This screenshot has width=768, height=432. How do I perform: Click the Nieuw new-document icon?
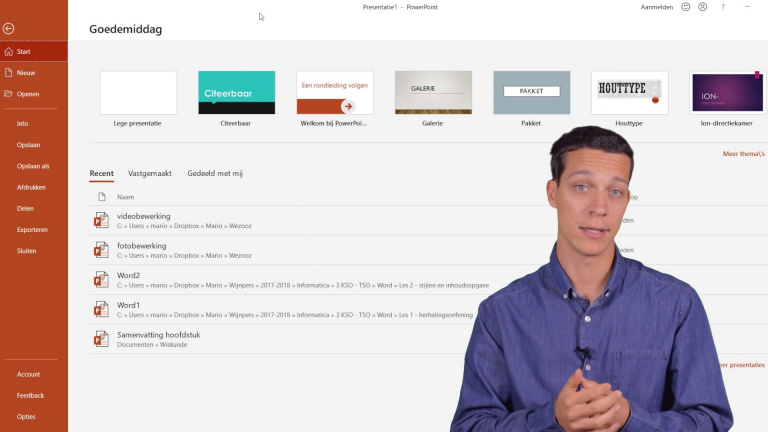8,72
